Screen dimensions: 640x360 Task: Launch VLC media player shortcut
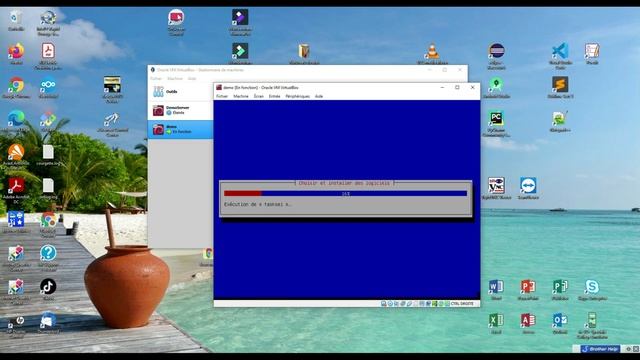tap(432, 54)
